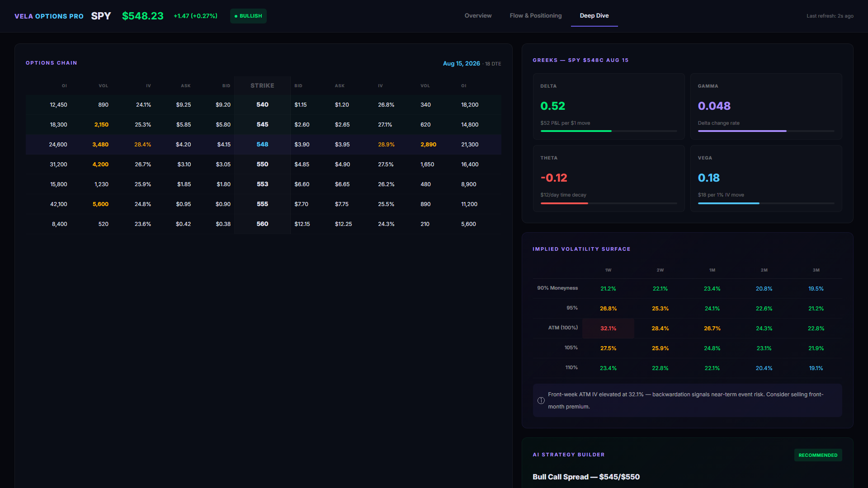868x488 pixels.
Task: Click put bid $1.15 at 540 strike
Action: [300, 104]
